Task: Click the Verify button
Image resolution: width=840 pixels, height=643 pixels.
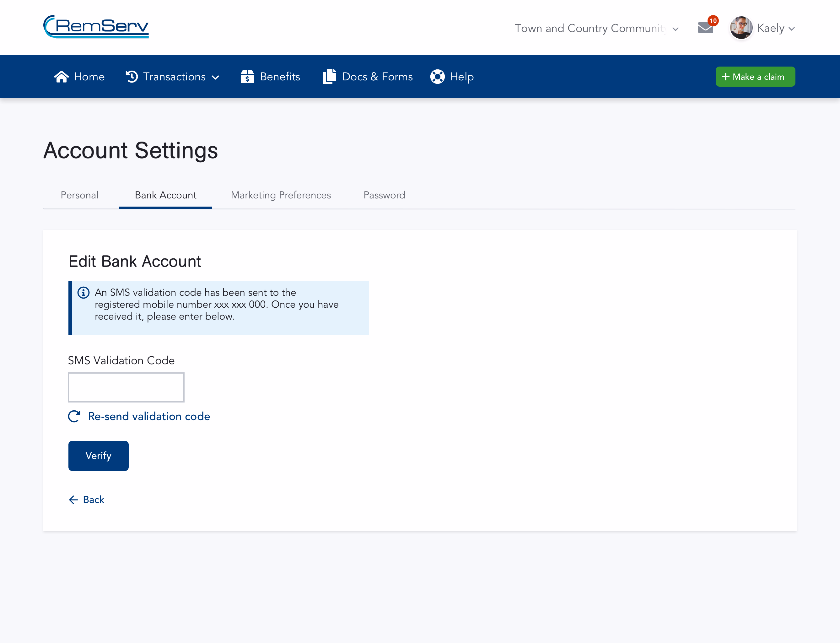Action: tap(98, 456)
